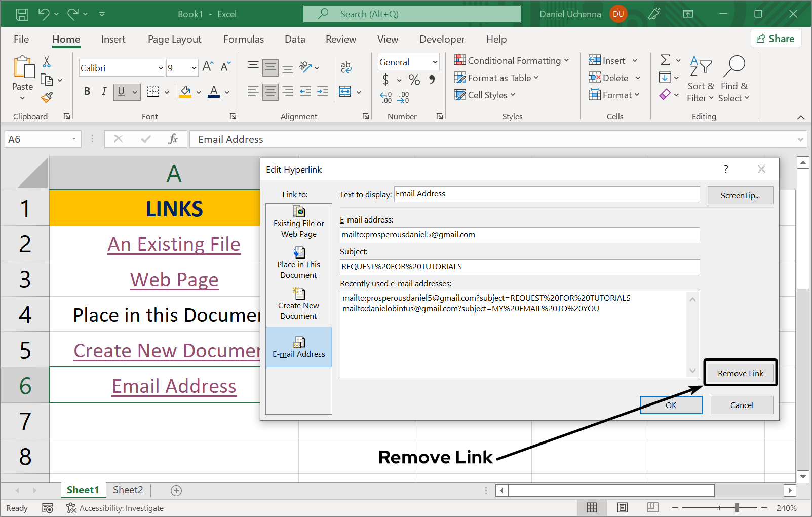Click the Percent Style icon
The width and height of the screenshot is (812, 517).
pos(414,80)
